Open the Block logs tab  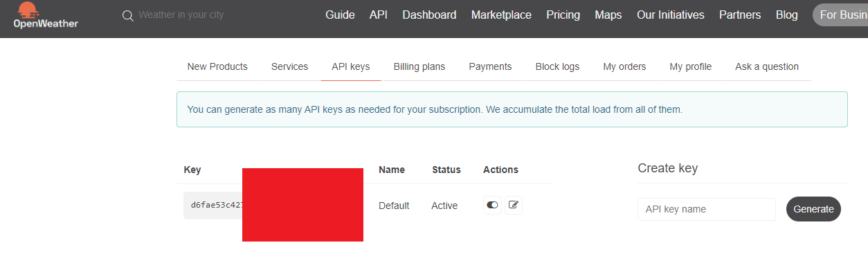click(557, 66)
